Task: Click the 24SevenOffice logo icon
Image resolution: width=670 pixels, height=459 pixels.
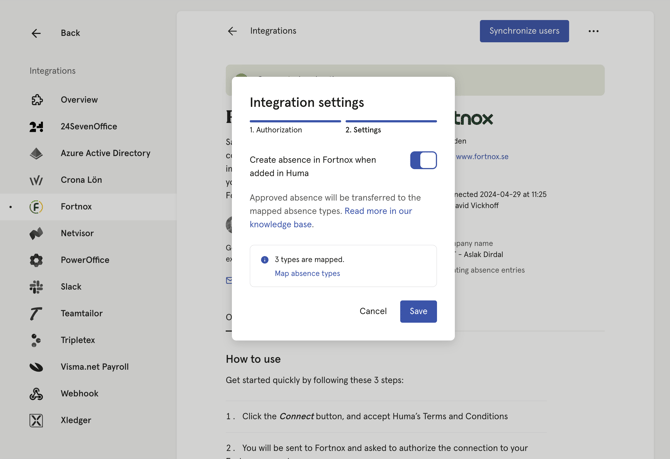Action: point(36,127)
